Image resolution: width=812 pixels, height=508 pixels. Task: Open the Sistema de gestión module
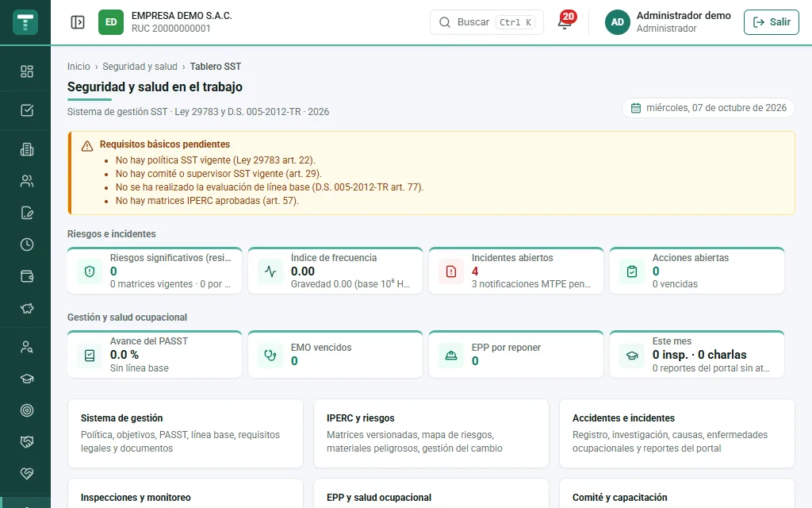186,433
